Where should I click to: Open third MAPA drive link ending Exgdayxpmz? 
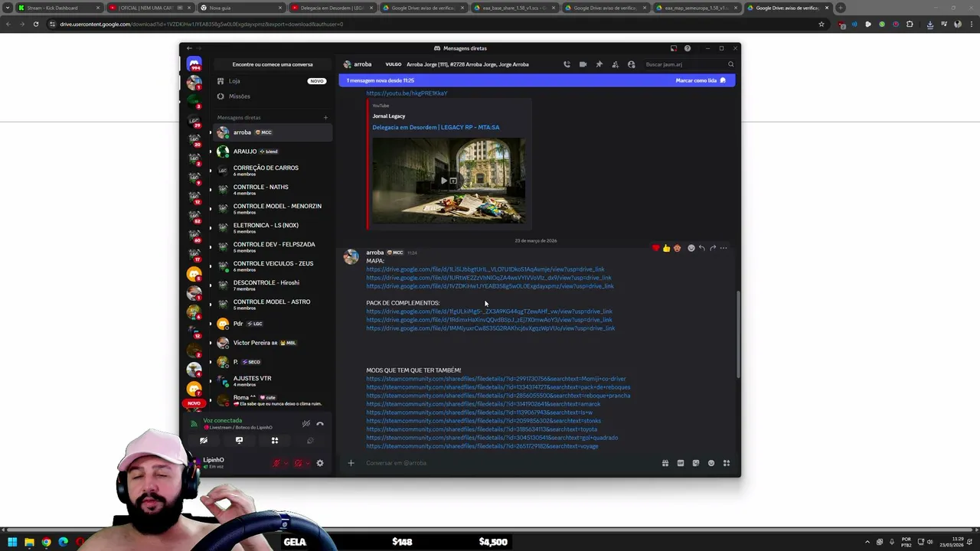pyautogui.click(x=489, y=286)
